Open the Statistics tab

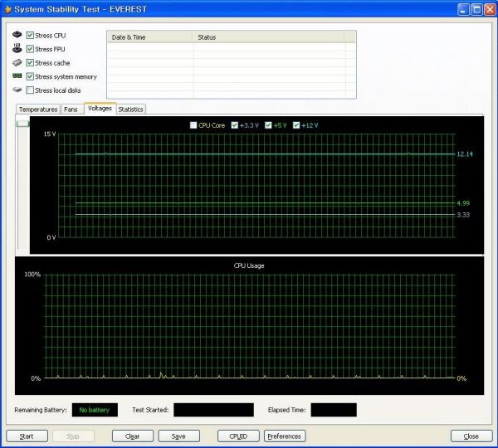pyautogui.click(x=130, y=110)
